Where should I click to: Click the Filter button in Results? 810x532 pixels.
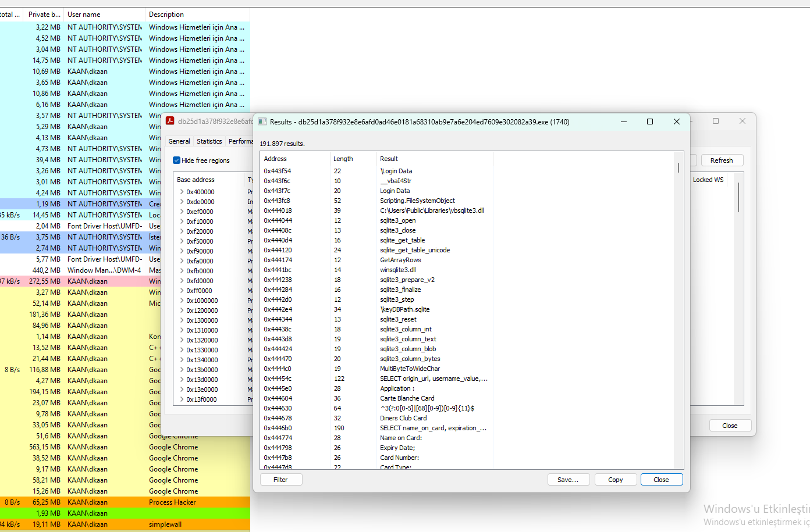click(x=280, y=480)
